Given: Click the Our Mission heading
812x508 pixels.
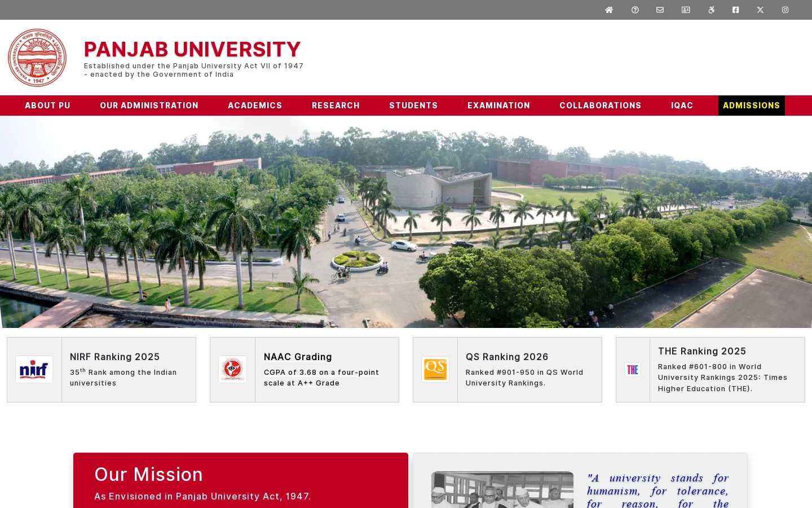Looking at the screenshot, I should click(x=149, y=475).
